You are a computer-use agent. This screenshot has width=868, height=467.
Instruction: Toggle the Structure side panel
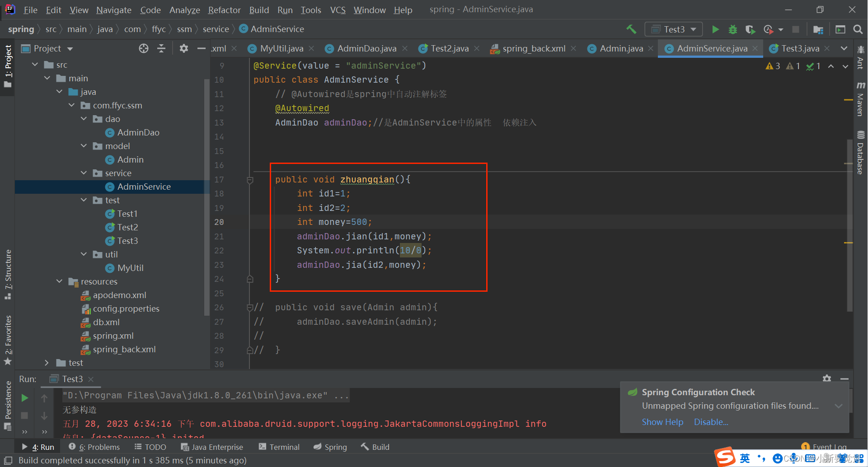pyautogui.click(x=8, y=274)
